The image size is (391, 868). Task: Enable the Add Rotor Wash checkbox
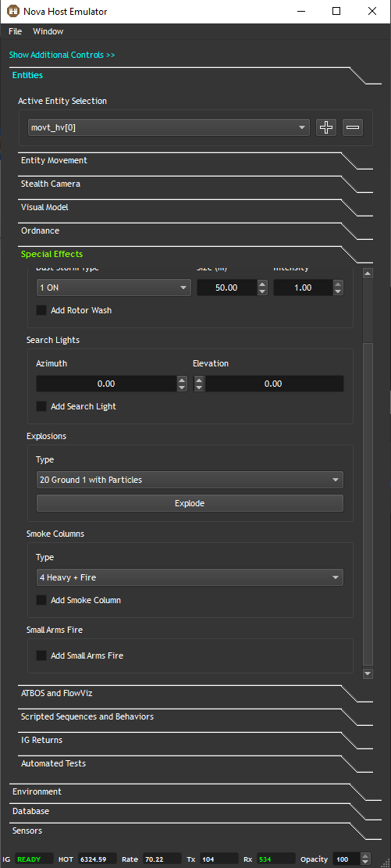pyautogui.click(x=41, y=310)
